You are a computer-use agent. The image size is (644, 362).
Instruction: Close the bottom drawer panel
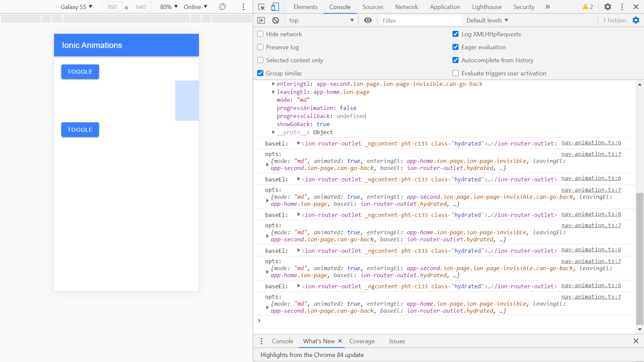[636, 341]
